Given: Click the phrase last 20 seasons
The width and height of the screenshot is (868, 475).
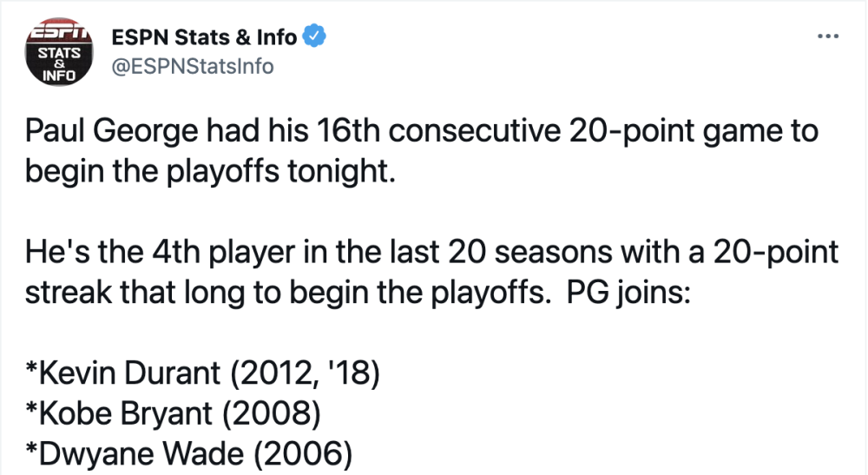Looking at the screenshot, I should 501,252.
